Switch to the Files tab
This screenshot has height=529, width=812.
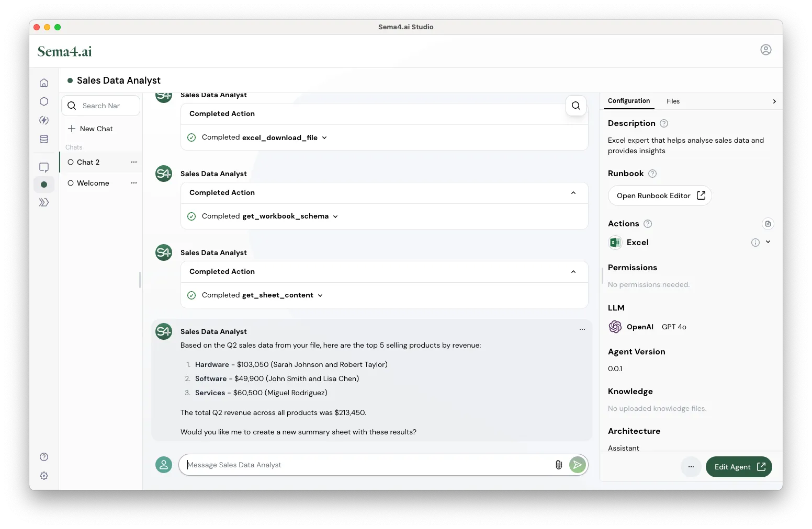[x=673, y=101]
